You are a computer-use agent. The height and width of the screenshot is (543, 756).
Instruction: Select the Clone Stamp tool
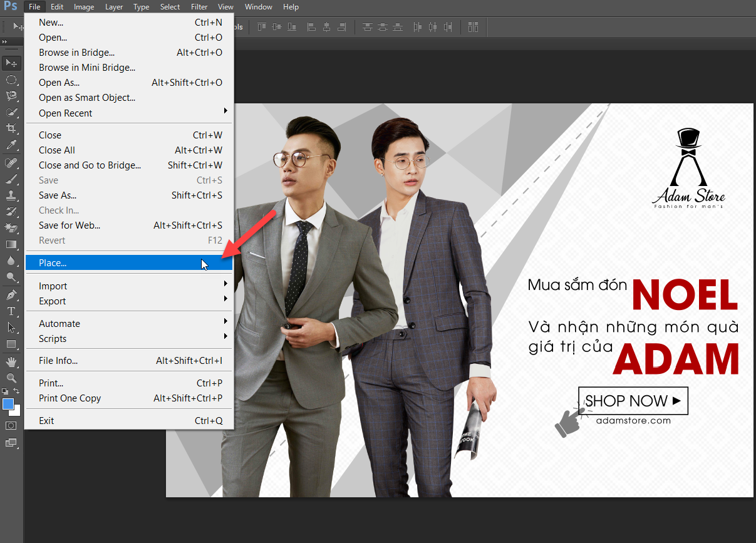coord(11,195)
